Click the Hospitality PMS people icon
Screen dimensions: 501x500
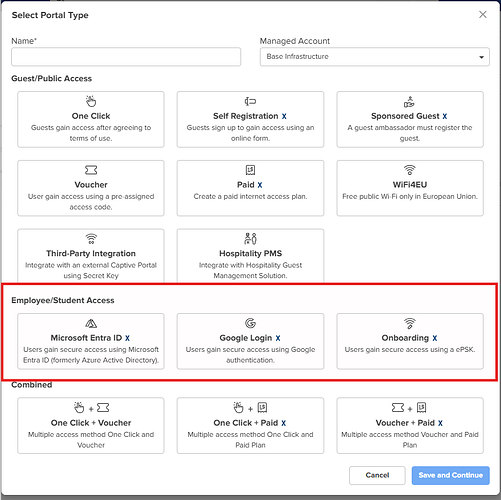250,239
